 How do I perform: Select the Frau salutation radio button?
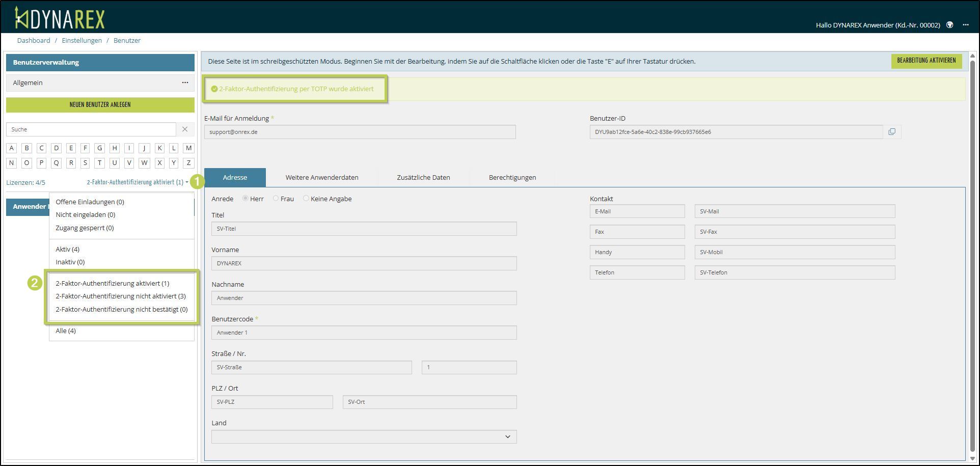276,199
